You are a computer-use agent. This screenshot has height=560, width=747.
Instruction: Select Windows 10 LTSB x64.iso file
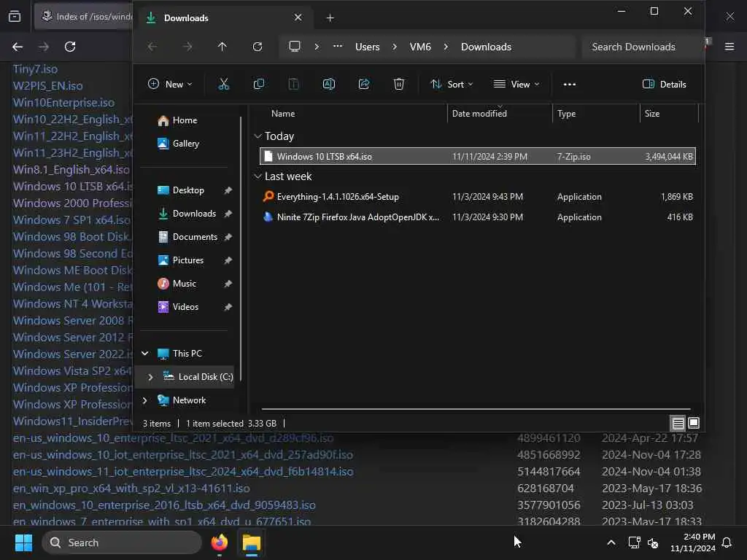click(x=477, y=156)
